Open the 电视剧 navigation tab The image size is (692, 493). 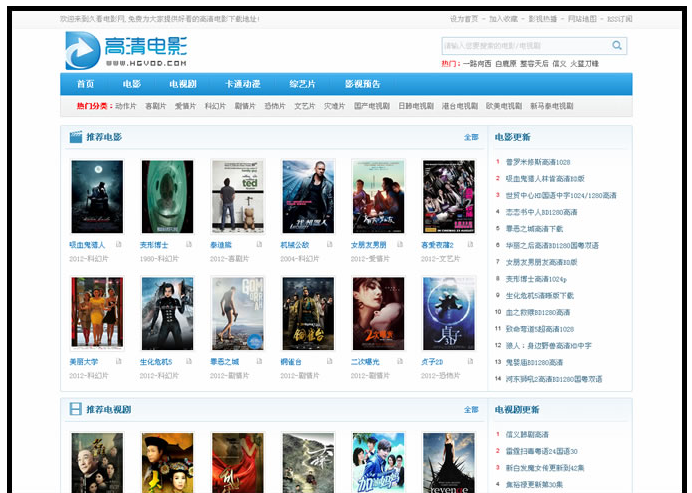pyautogui.click(x=183, y=84)
